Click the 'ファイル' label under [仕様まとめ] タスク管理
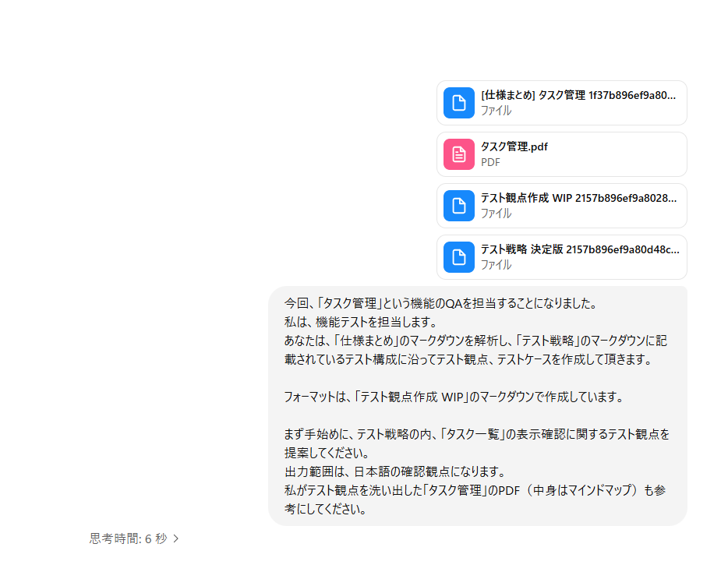Screen dimensions: 728x572 point(496,111)
